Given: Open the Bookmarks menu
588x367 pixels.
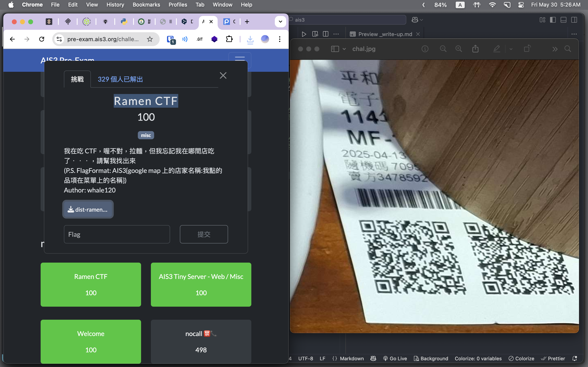Looking at the screenshot, I should click(146, 5).
